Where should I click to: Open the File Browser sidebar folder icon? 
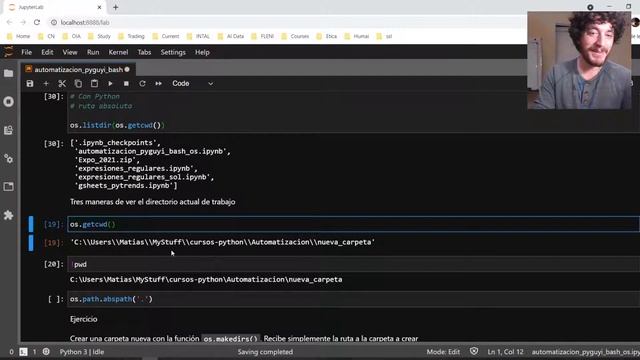point(8,73)
